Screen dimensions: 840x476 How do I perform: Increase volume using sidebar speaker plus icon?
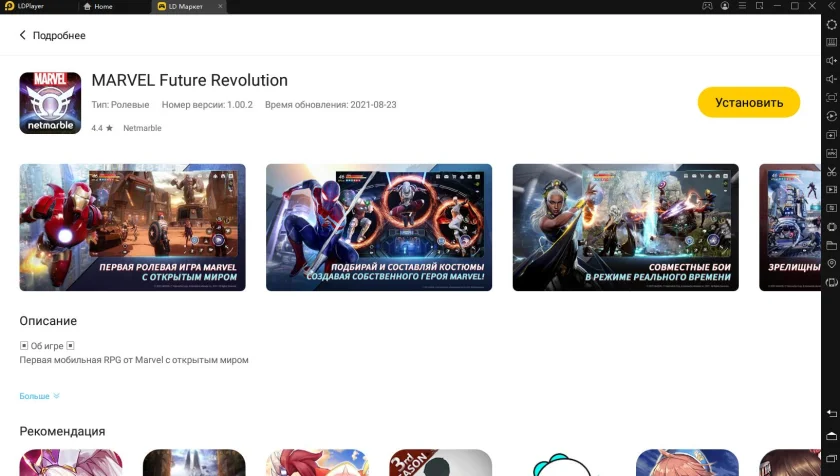831,61
